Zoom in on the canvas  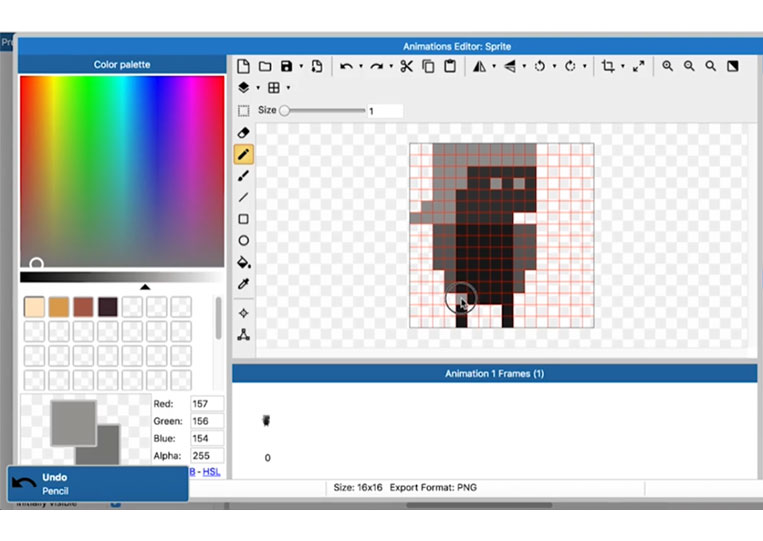pos(668,66)
